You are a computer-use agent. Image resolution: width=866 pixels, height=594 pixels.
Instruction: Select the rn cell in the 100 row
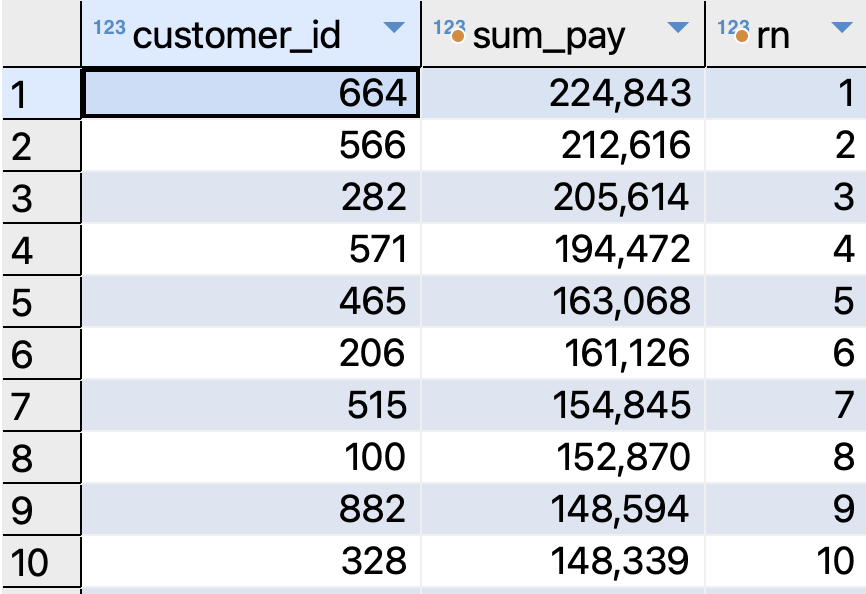786,457
